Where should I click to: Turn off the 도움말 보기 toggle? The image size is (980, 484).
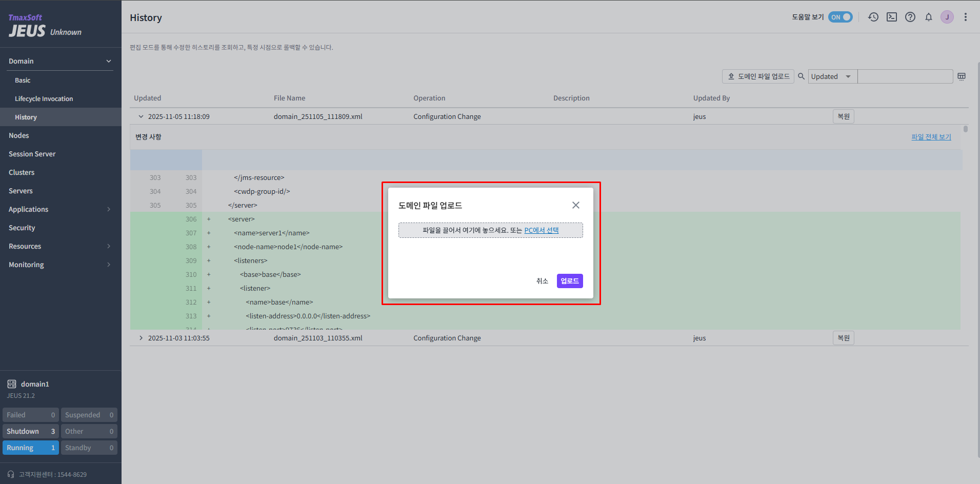click(840, 17)
